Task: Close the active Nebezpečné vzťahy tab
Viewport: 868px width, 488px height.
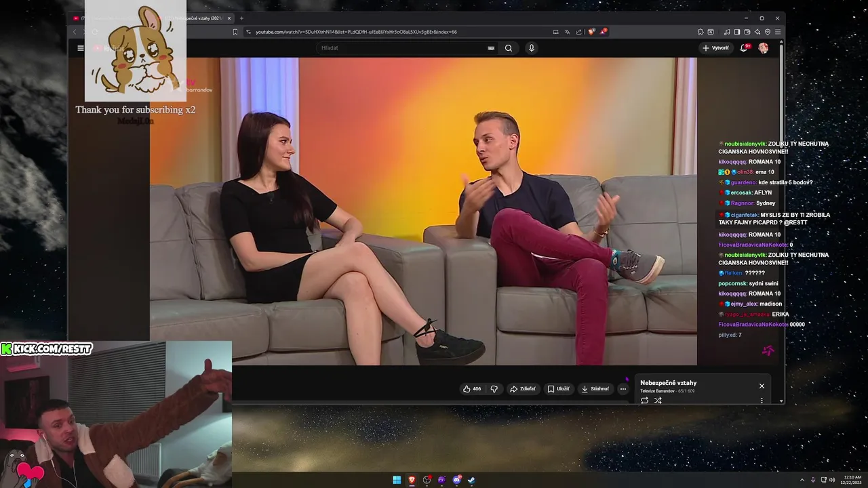Action: 229,18
